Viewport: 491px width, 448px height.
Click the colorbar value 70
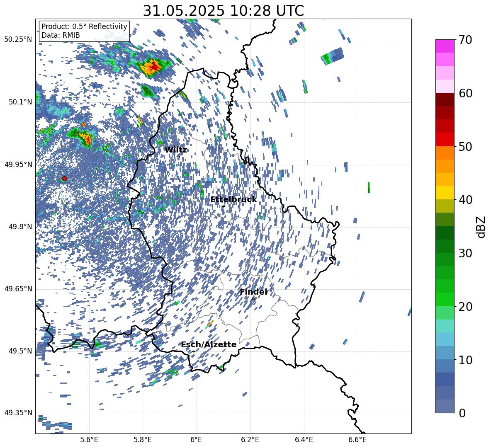[x=465, y=40]
